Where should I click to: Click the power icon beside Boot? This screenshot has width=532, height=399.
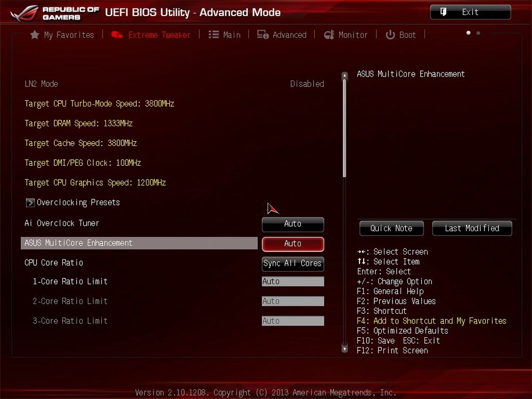390,35
